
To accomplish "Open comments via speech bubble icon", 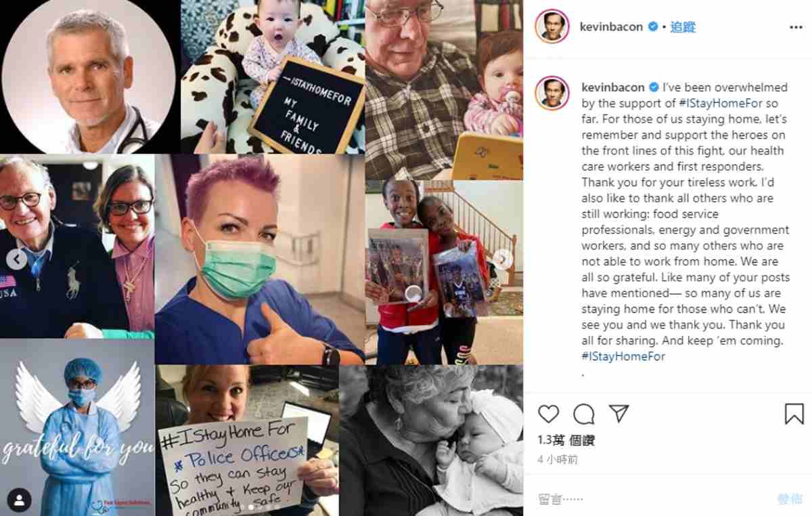I will pos(584,414).
